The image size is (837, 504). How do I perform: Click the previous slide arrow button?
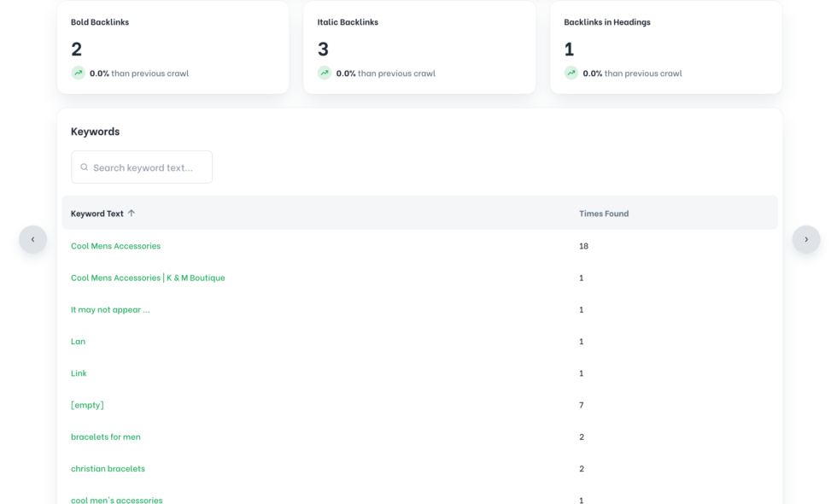tap(33, 239)
